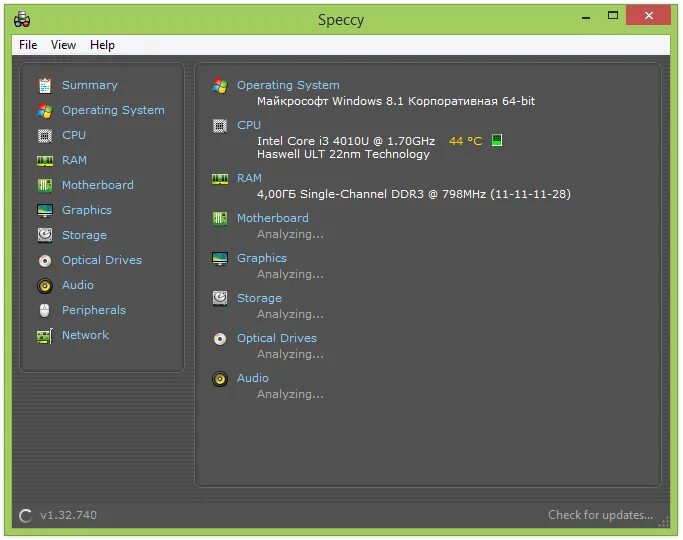Click the Storage heading link in summary
The width and height of the screenshot is (683, 540).
[259, 298]
